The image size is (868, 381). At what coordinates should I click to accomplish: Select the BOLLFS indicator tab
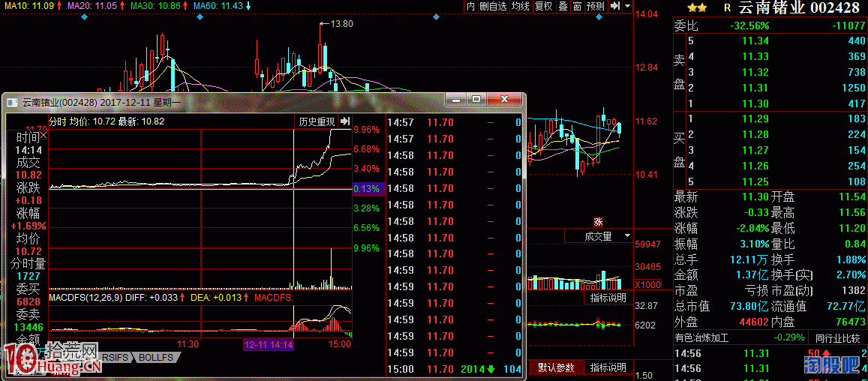pyautogui.click(x=155, y=358)
